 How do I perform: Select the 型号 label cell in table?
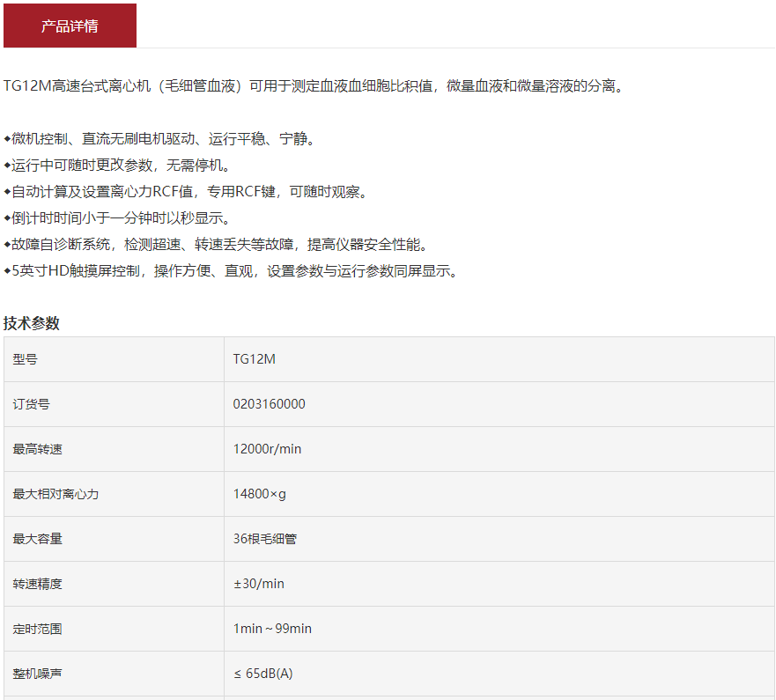coord(26,359)
